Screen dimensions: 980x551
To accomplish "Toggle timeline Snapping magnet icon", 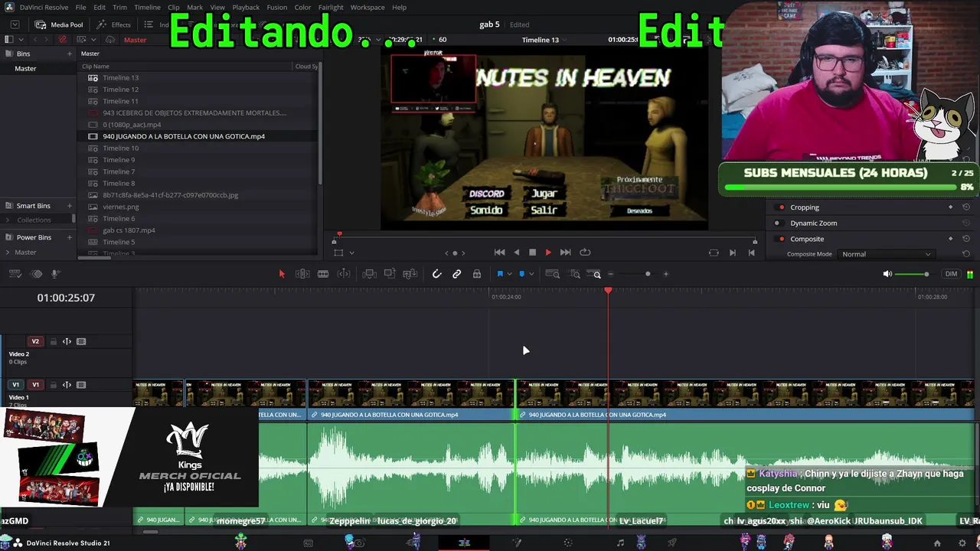I will tap(436, 274).
